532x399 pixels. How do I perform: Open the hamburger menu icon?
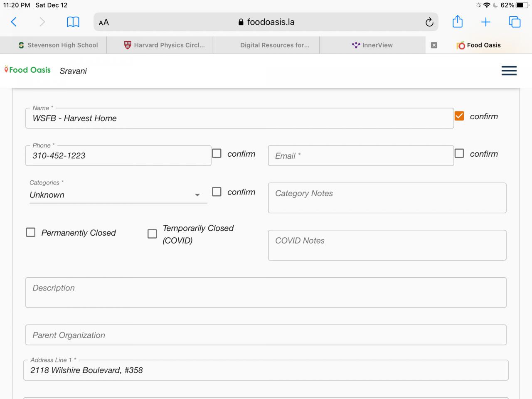point(509,71)
